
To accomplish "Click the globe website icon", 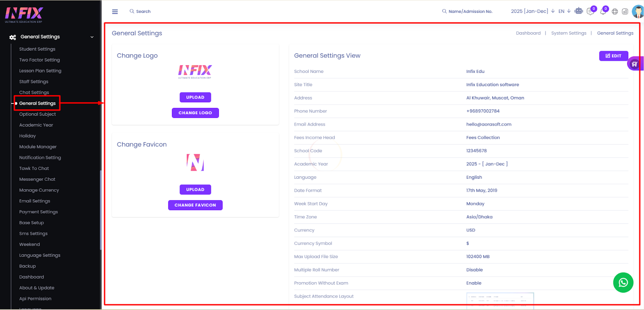I will [x=615, y=12].
